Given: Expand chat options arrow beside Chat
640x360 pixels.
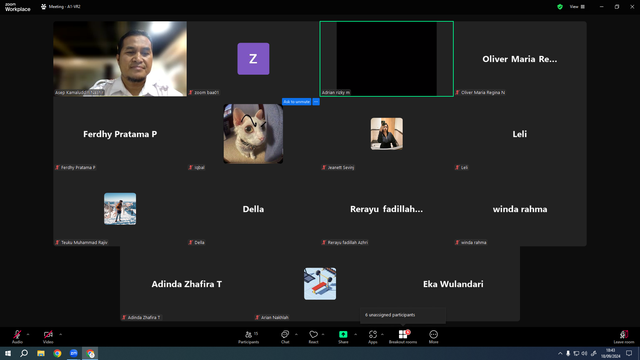Looking at the screenshot, I should point(296,334).
